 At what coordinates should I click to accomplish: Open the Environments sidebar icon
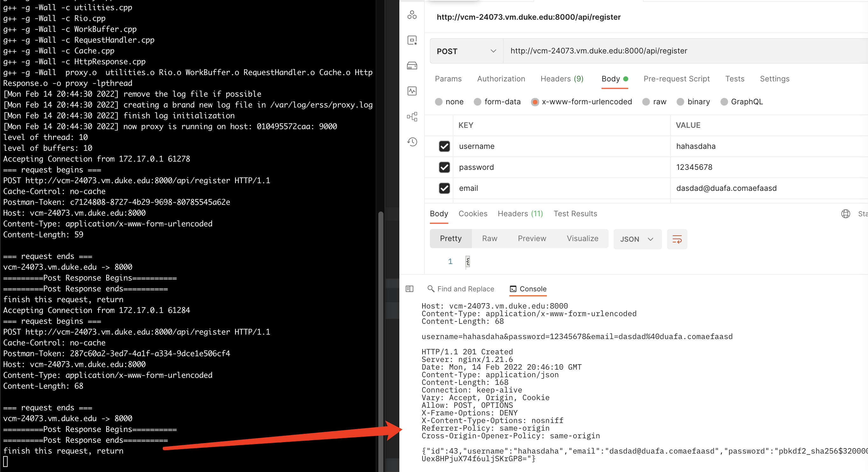tap(412, 40)
